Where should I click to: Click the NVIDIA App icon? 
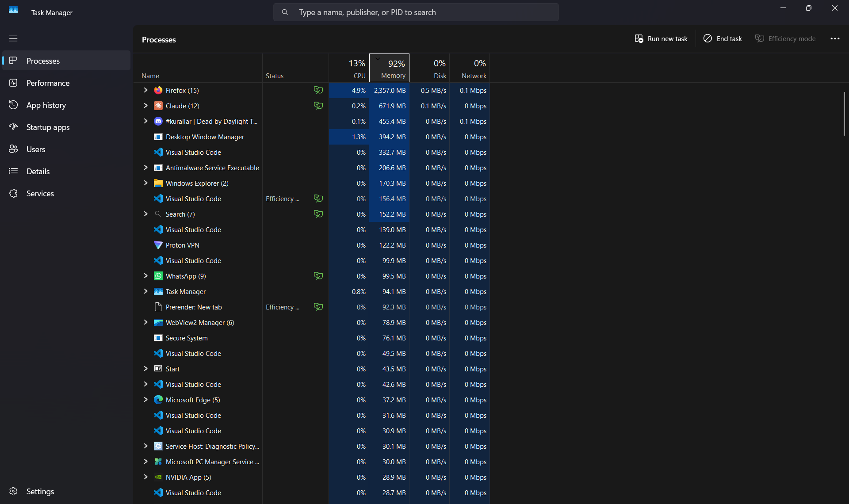click(158, 477)
